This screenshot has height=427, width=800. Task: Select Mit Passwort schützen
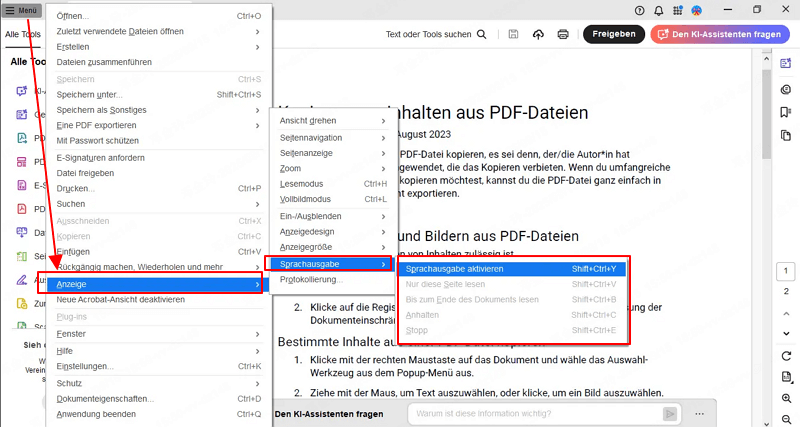158,140
